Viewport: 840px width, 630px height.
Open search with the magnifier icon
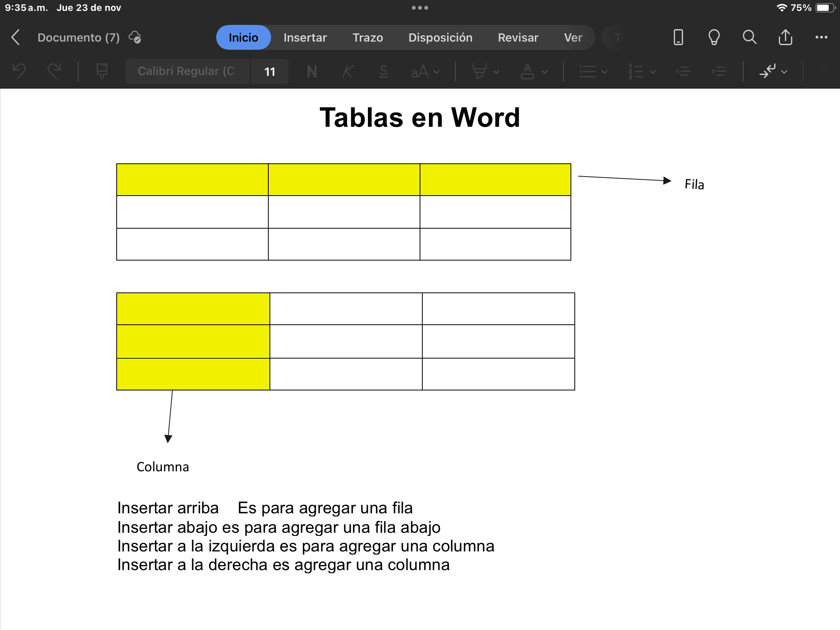[x=749, y=37]
